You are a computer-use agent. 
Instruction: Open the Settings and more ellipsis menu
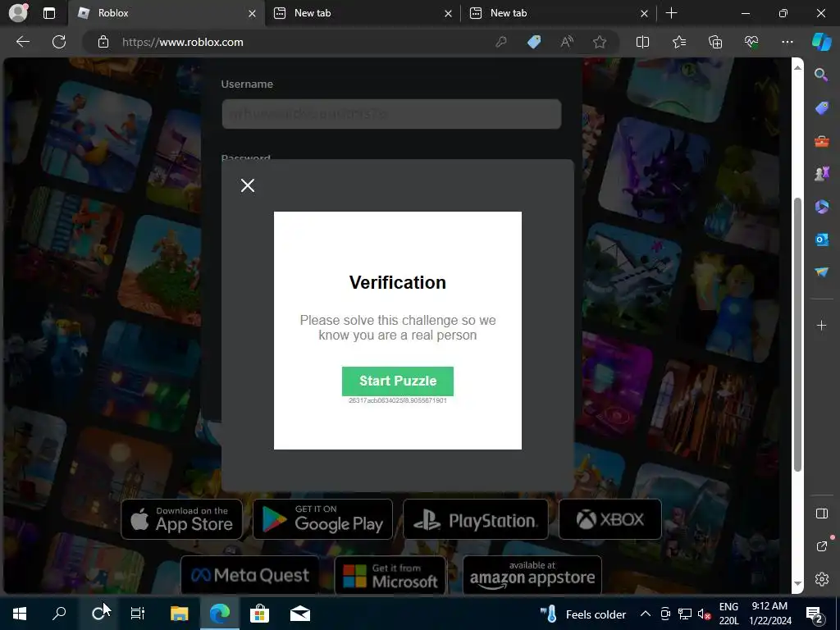point(787,42)
